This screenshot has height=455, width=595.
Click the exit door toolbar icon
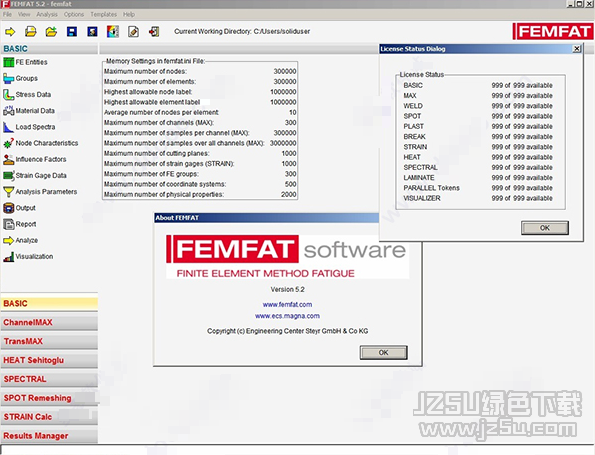154,31
